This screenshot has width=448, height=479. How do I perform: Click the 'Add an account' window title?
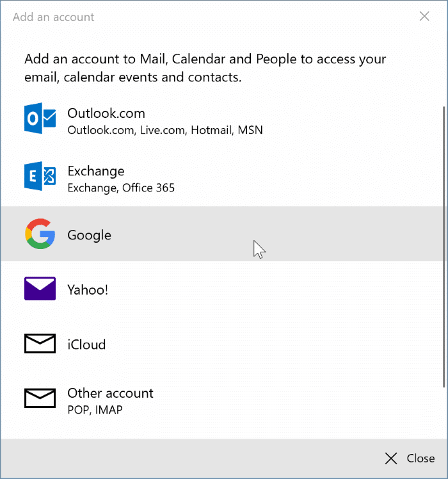[x=54, y=17]
